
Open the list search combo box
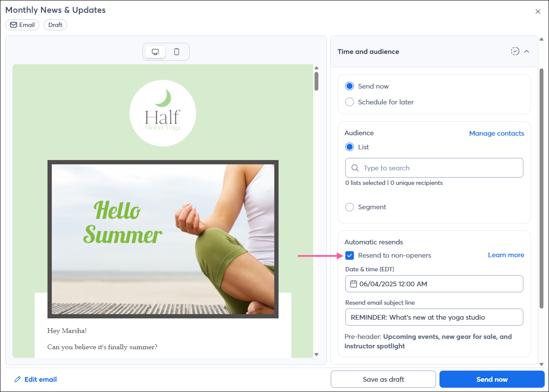click(x=434, y=168)
